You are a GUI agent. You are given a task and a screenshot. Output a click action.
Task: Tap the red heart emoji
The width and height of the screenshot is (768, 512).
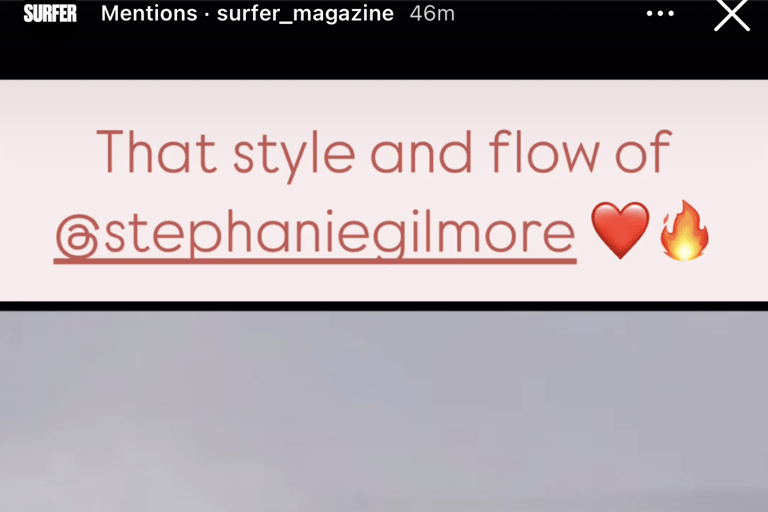[620, 230]
